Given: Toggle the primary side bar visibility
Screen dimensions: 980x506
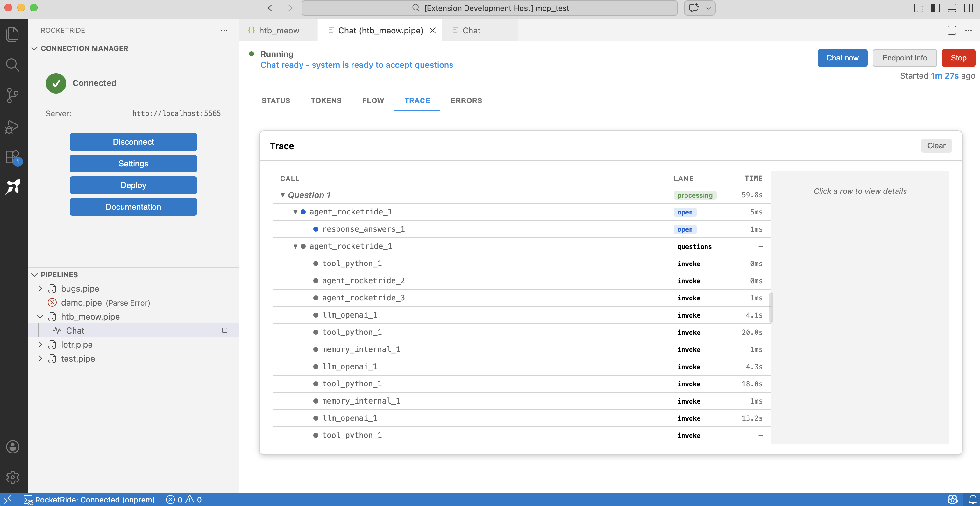Looking at the screenshot, I should (935, 8).
